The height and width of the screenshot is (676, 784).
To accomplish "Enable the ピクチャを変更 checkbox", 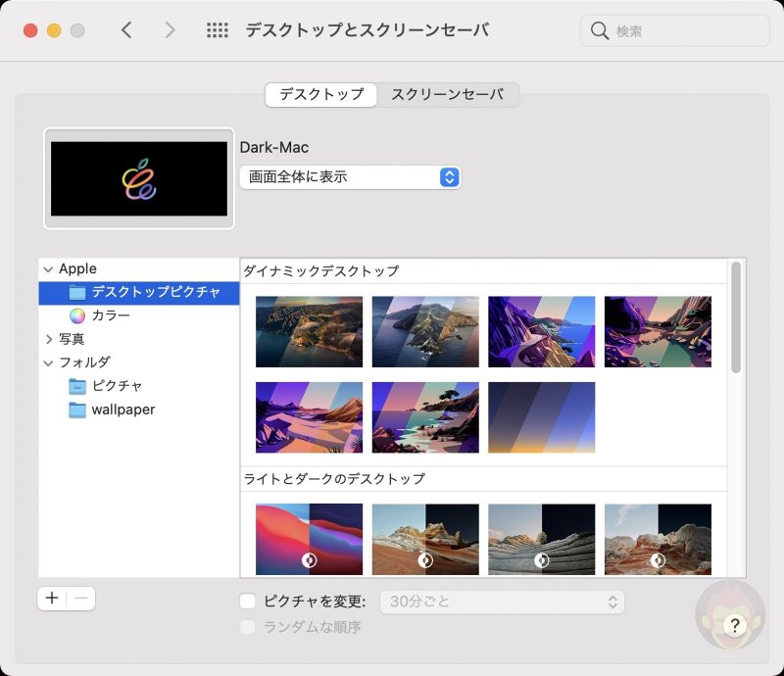I will (x=248, y=602).
